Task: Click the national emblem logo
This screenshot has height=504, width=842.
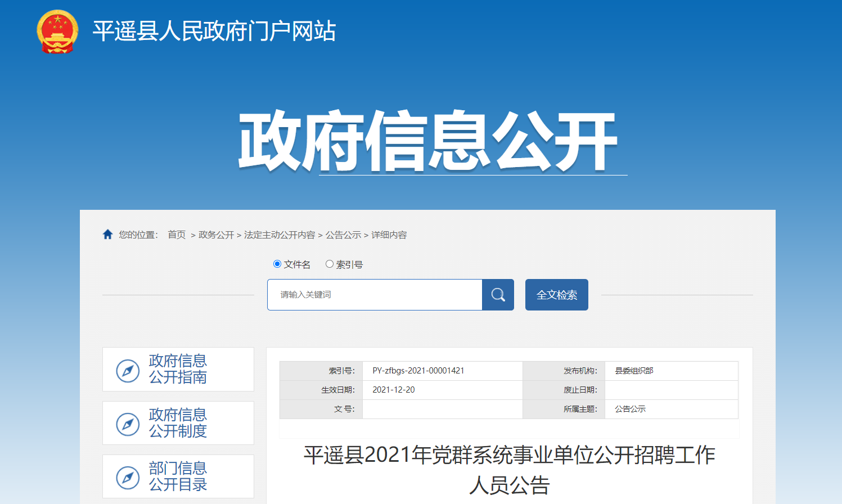Action: [57, 31]
